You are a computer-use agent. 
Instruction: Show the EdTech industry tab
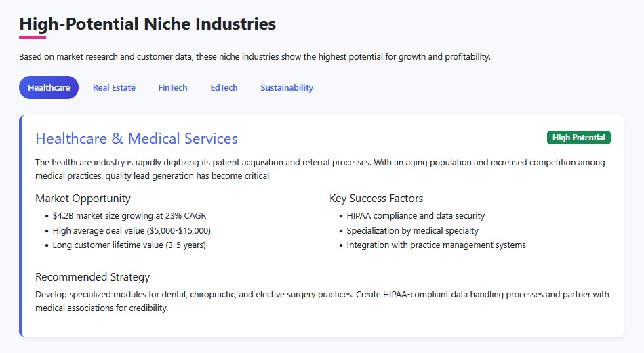pos(224,87)
